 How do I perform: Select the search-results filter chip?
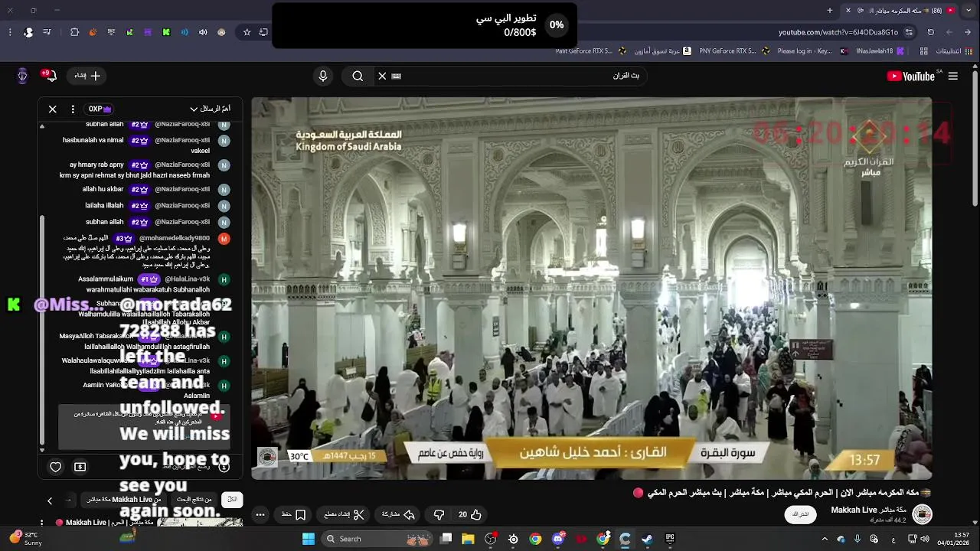(x=194, y=500)
